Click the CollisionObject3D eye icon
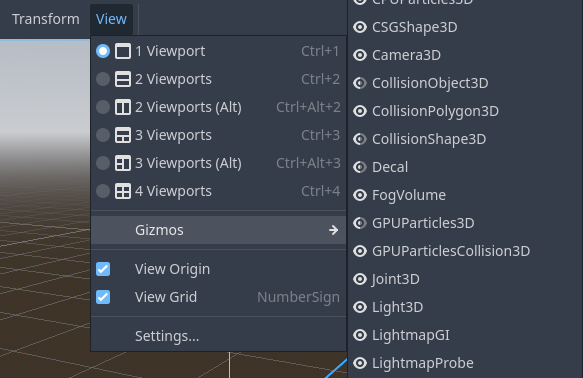 (x=360, y=83)
